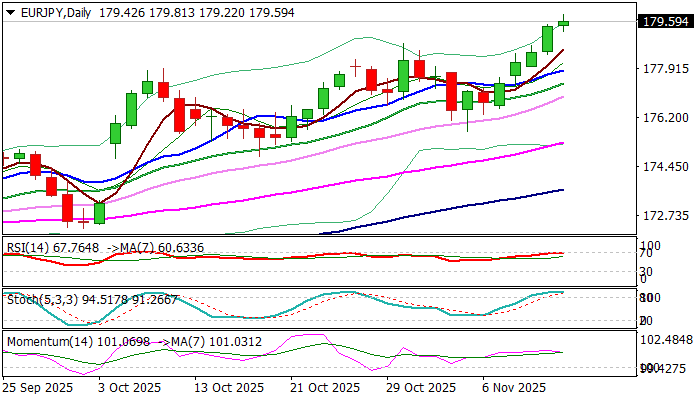This screenshot has width=700, height=400.
Task: Click the 172.735 price axis label
Action: (x=667, y=216)
